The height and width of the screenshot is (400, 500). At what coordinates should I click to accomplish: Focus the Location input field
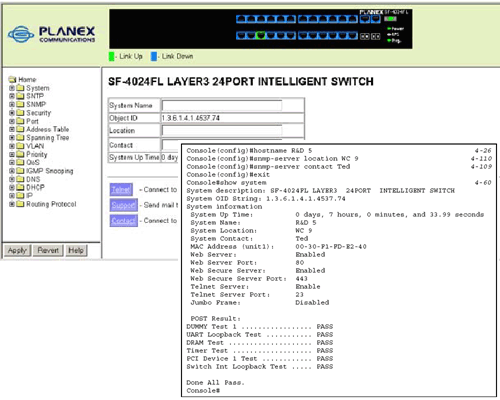click(222, 130)
